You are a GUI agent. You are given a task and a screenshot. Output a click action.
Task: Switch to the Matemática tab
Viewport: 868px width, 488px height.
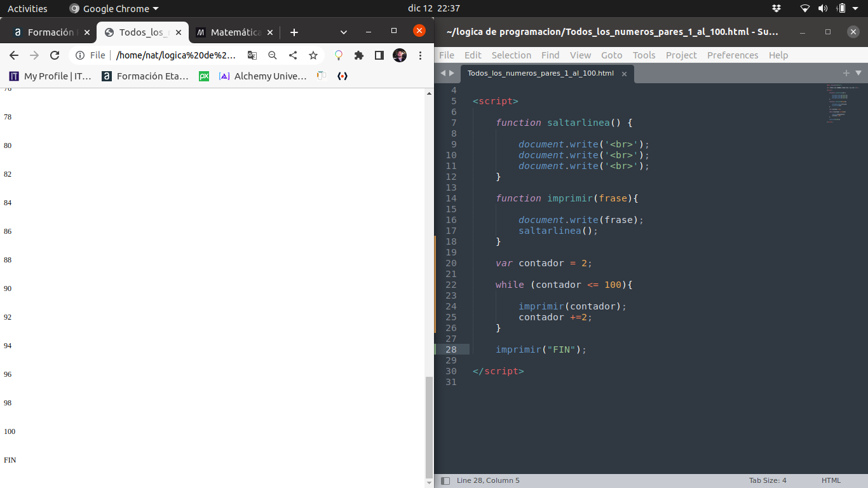235,32
